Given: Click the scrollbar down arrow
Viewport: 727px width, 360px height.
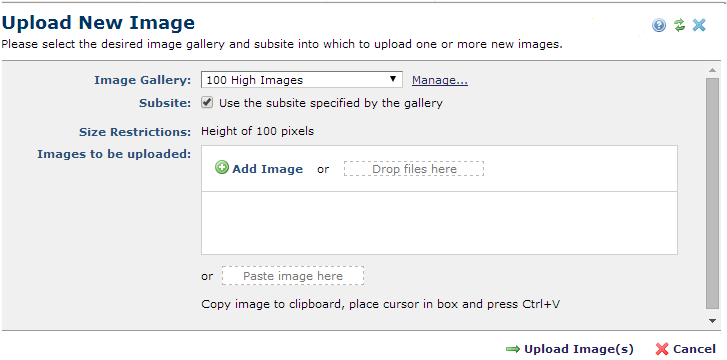Looking at the screenshot, I should (x=712, y=321).
